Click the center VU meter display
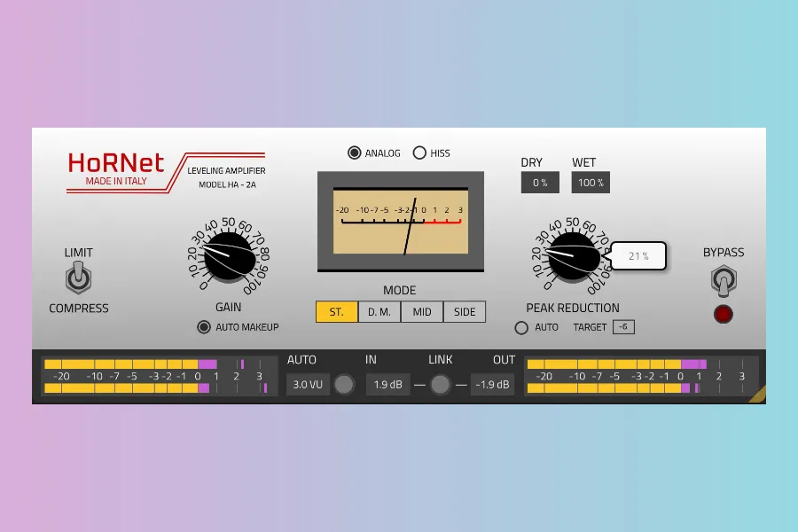This screenshot has height=532, width=798. coord(401,220)
